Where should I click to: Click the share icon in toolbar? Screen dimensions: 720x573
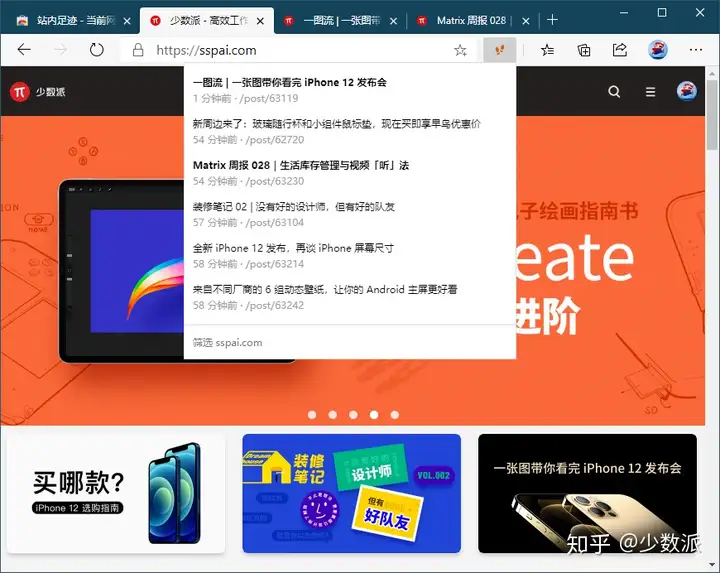[x=620, y=50]
